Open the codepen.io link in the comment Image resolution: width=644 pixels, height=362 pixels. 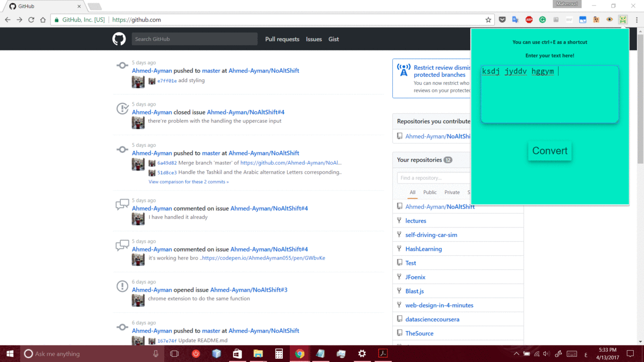pos(264,258)
